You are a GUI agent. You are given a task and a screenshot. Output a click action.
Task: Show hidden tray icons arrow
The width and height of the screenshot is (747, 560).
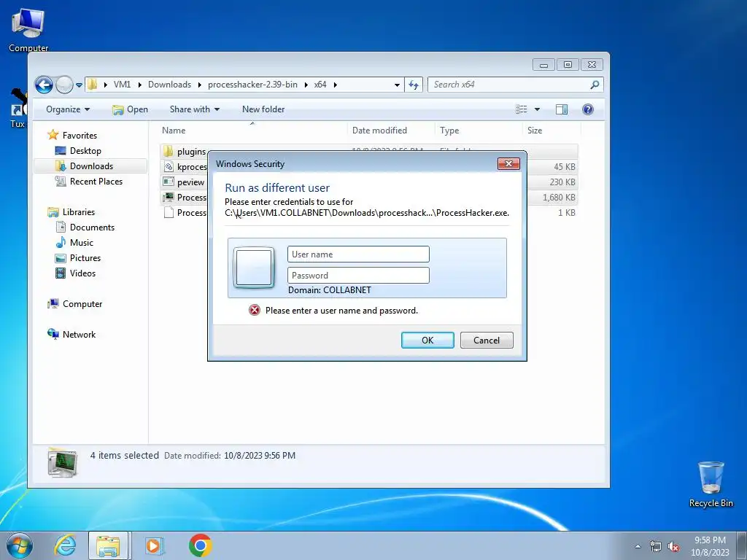(x=638, y=546)
